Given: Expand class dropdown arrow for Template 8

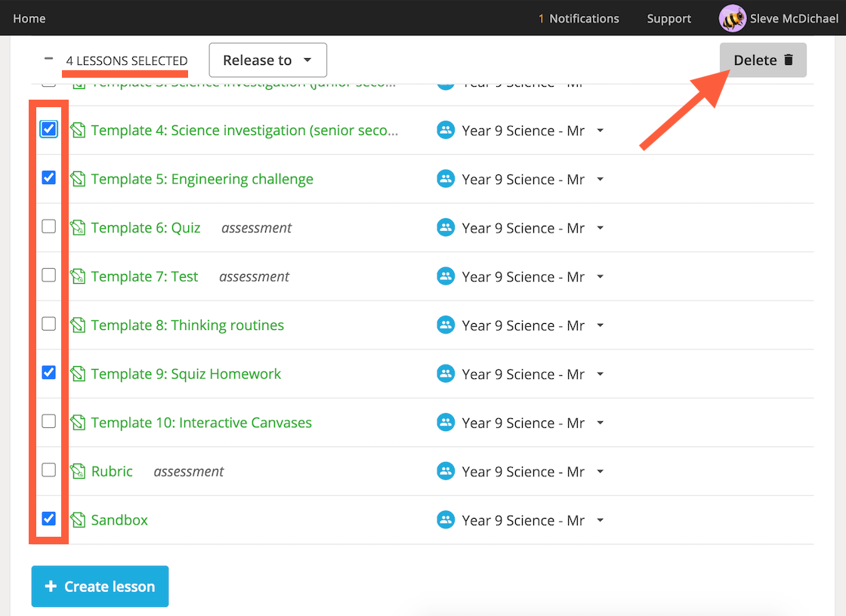Looking at the screenshot, I should [600, 325].
